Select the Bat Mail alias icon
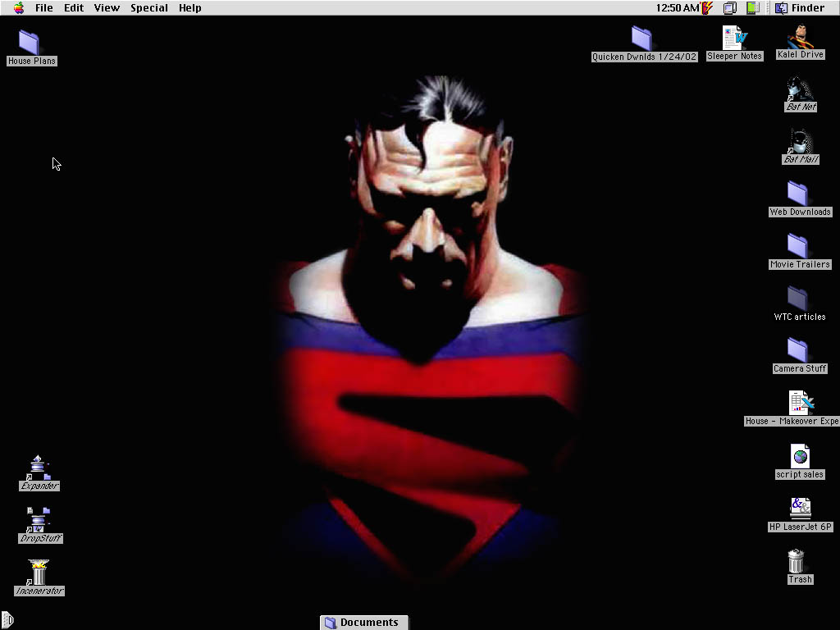 click(801, 141)
